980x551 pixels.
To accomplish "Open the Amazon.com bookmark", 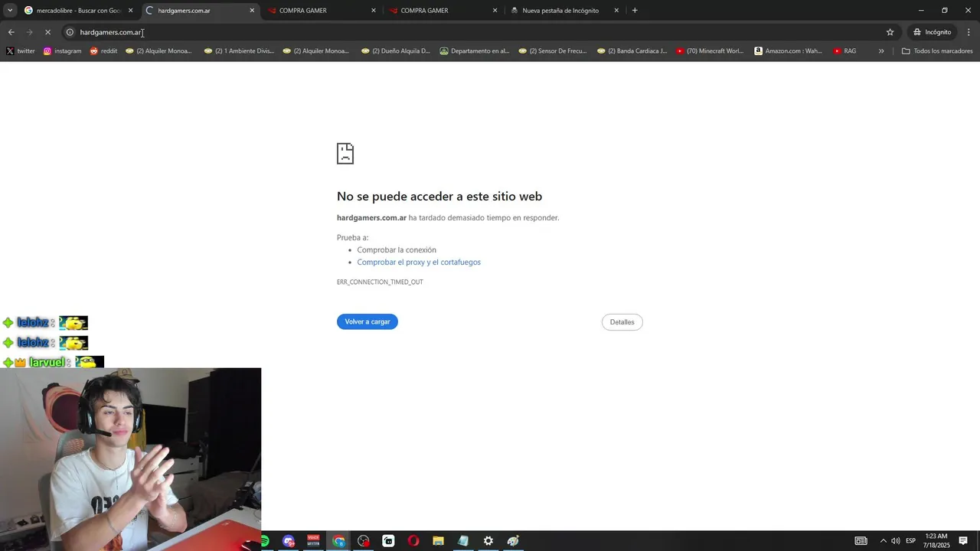I will tap(788, 51).
